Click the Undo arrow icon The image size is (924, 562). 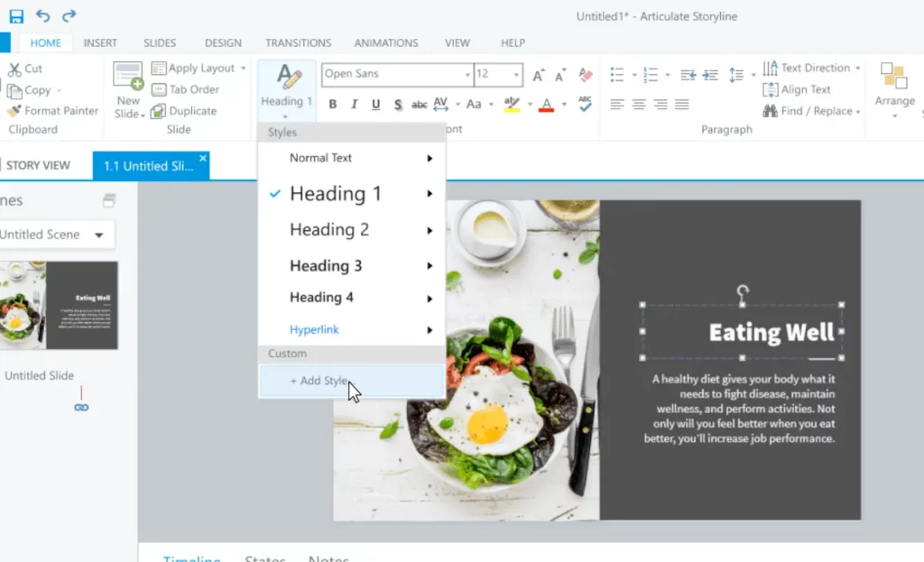pyautogui.click(x=42, y=16)
